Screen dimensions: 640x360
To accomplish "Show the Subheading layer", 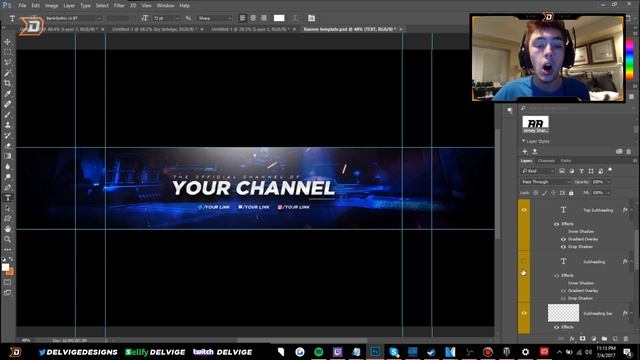I will 524,261.
